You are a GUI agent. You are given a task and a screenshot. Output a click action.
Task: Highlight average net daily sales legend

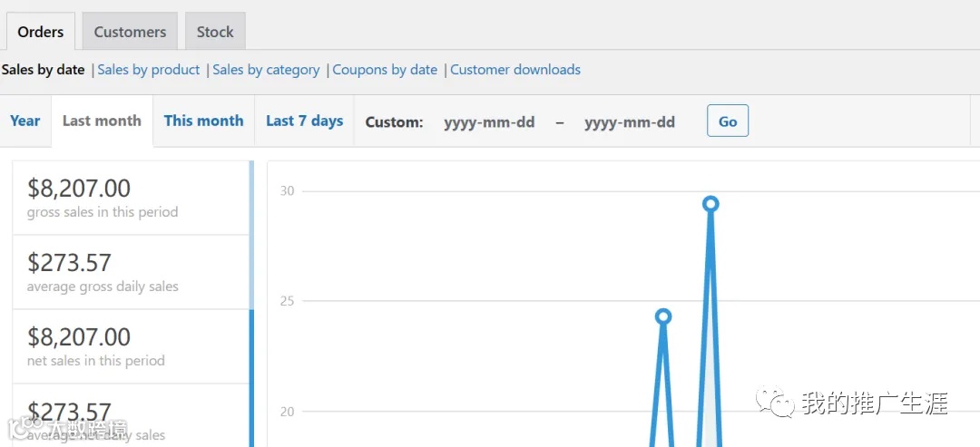(x=133, y=415)
